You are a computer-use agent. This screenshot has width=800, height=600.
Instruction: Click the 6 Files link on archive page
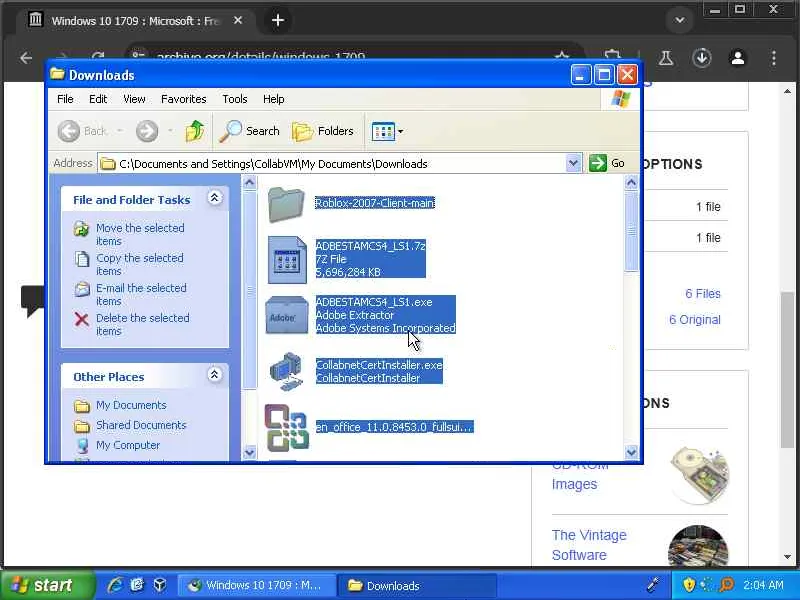coord(703,294)
